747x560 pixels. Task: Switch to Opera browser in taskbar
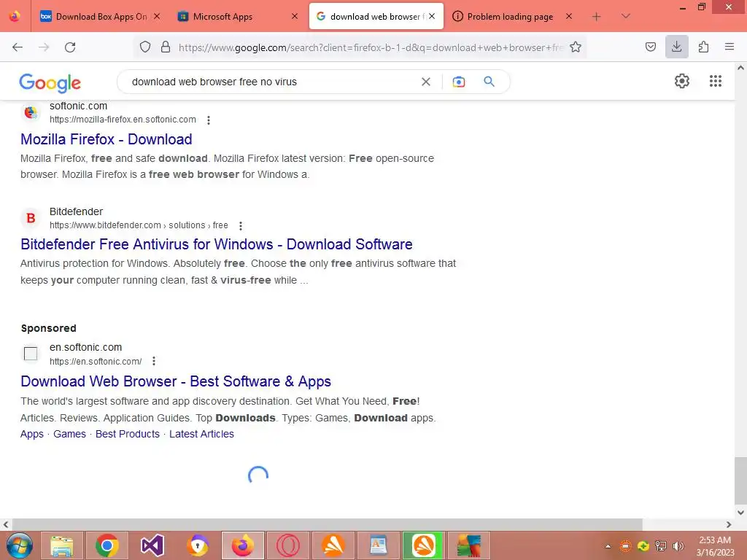click(287, 545)
